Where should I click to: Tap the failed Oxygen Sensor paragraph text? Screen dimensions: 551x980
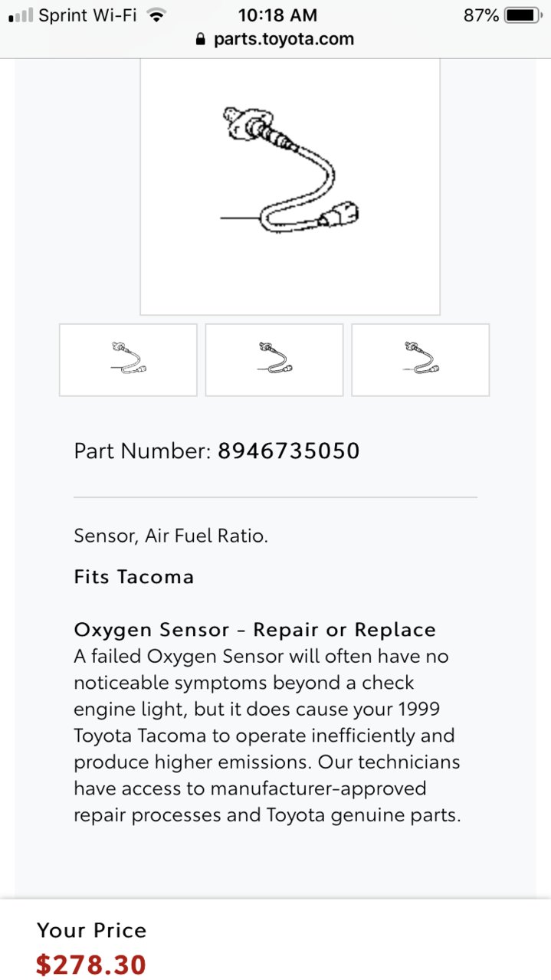267,736
